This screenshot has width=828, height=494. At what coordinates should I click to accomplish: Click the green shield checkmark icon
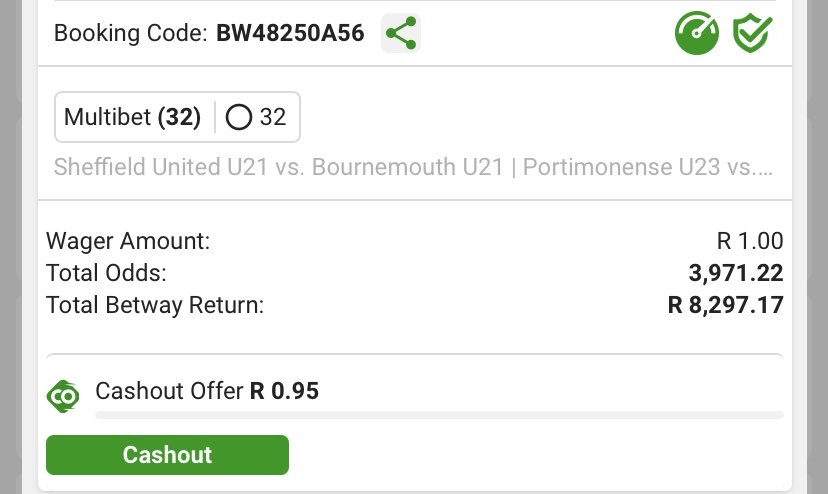click(x=752, y=33)
